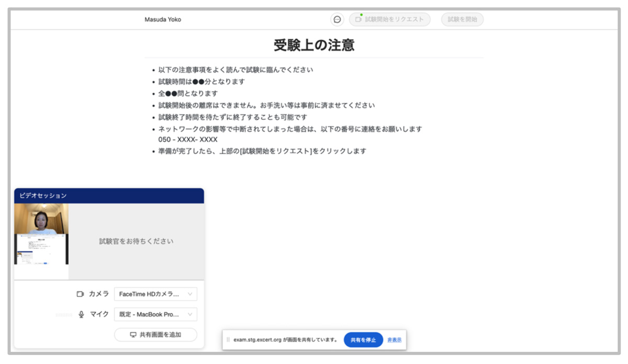The image size is (628, 364).
Task: Expand the FaceTime HD camera dropdown
Action: (155, 294)
